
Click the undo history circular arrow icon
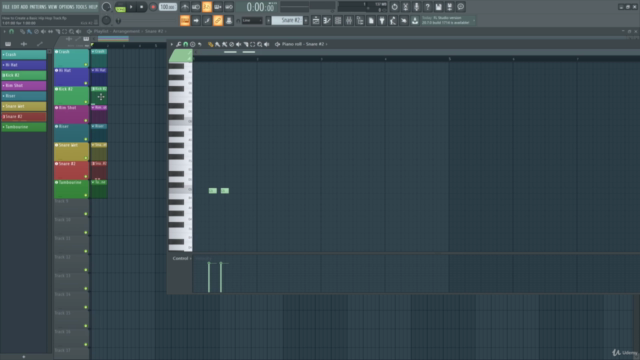tap(394, 7)
